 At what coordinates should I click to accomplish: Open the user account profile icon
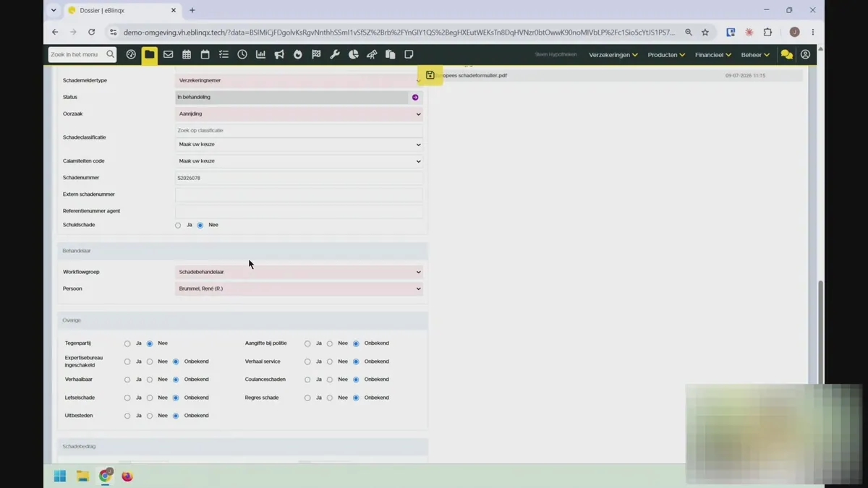[x=805, y=54]
